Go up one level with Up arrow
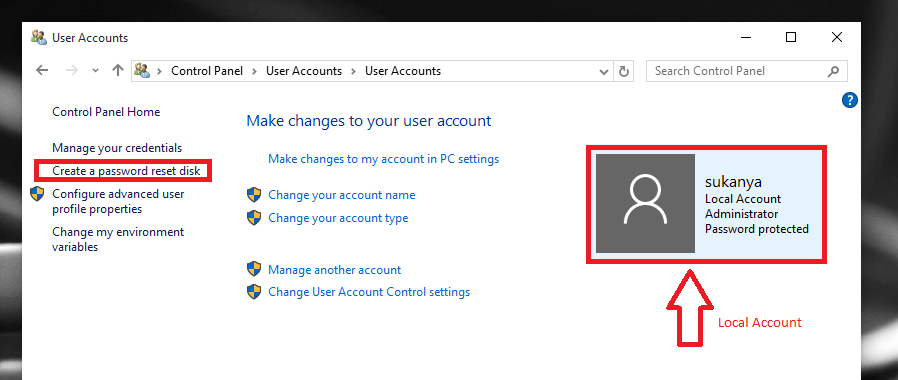The height and width of the screenshot is (380, 898). pos(118,70)
